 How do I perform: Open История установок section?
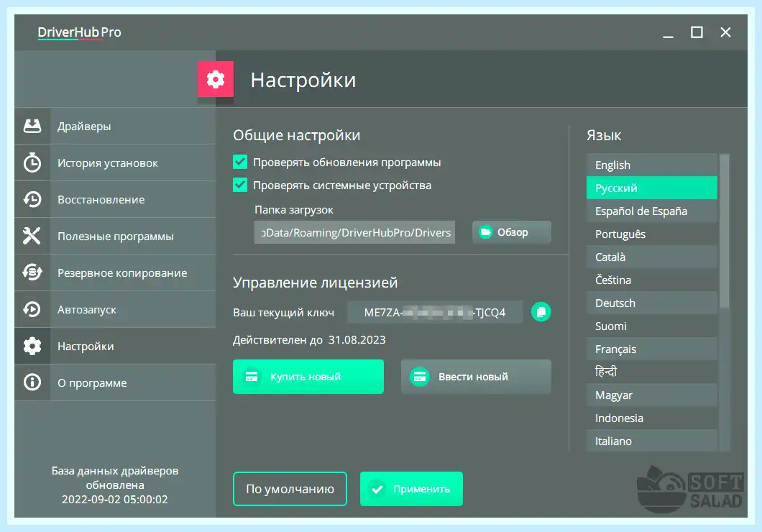coord(115,162)
